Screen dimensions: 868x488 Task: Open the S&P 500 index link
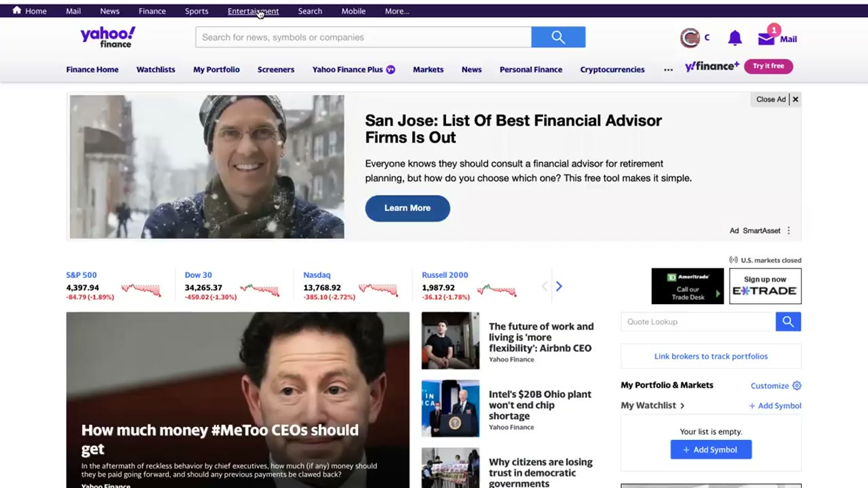[81, 275]
